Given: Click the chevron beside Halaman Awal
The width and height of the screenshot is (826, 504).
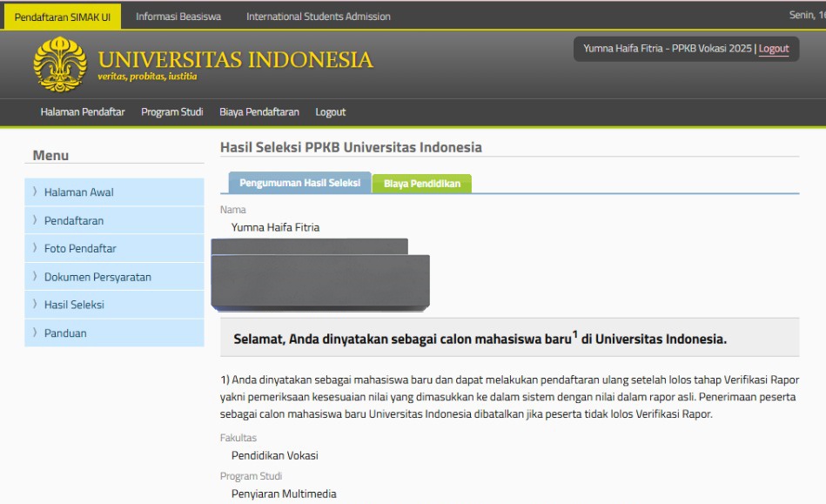Looking at the screenshot, I should (35, 192).
